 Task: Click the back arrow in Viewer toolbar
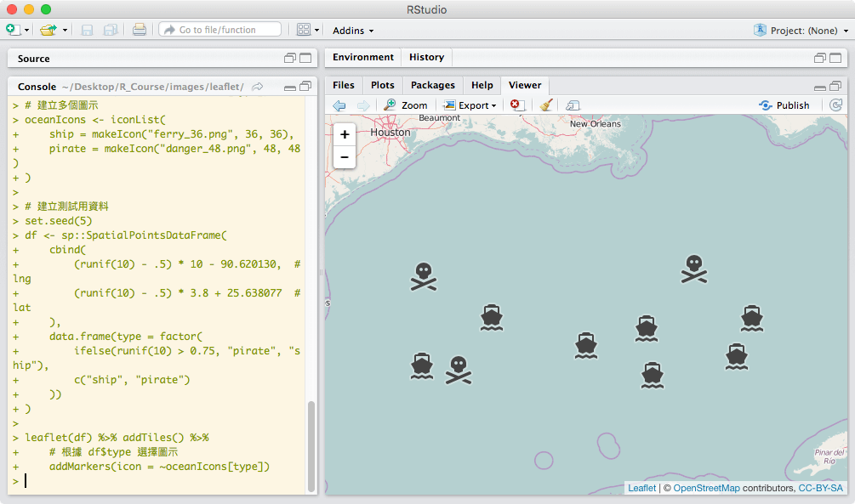click(339, 105)
